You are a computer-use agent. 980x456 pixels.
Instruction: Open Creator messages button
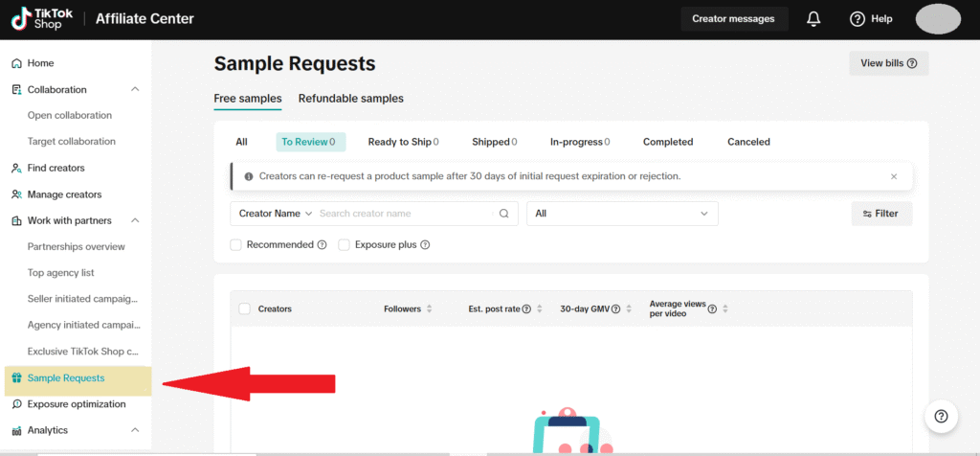click(734, 19)
